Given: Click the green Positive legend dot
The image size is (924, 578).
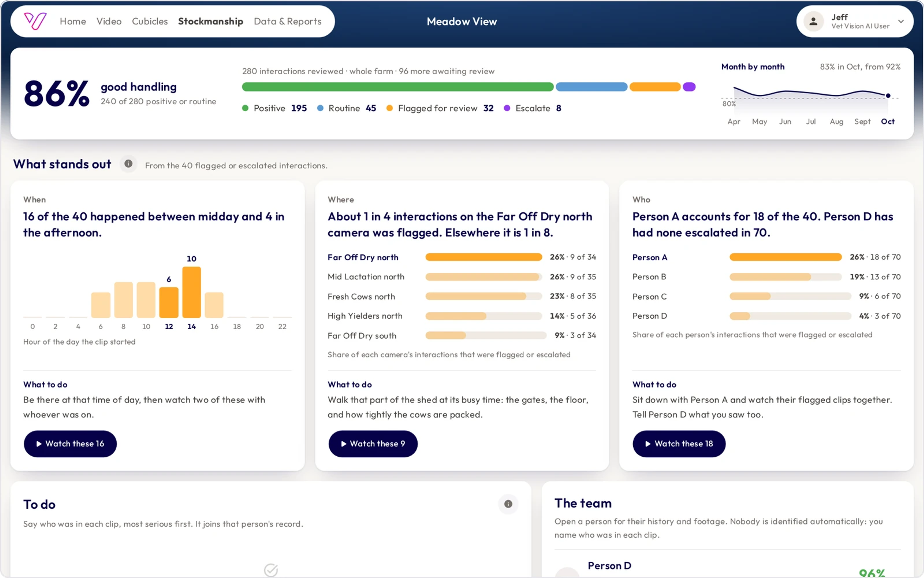Looking at the screenshot, I should (245, 108).
